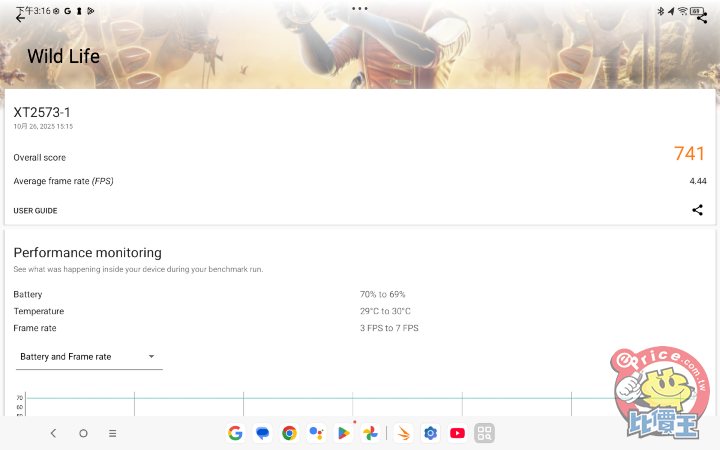Share results via the top-right share icon
This screenshot has width=720, height=450.
click(x=702, y=18)
